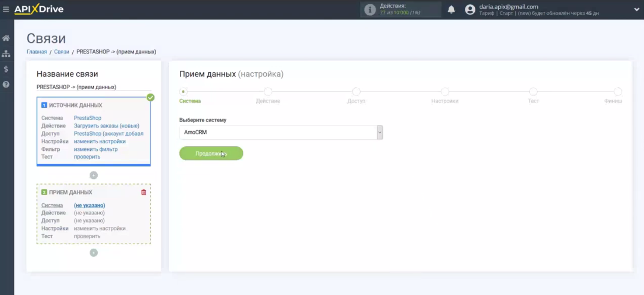Select the Система step marker
Viewport: 644px width, 295px height.
183,92
